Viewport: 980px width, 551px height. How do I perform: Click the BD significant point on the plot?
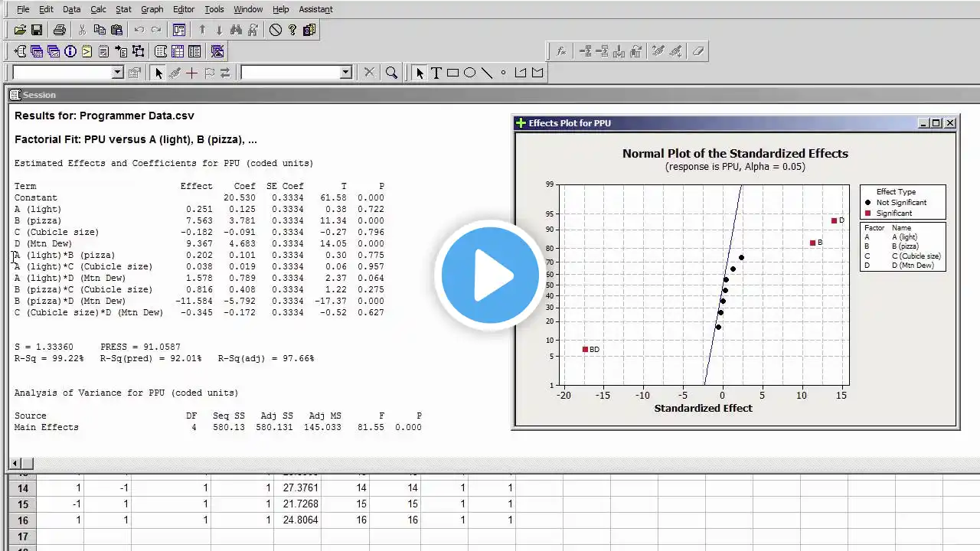[x=586, y=350]
